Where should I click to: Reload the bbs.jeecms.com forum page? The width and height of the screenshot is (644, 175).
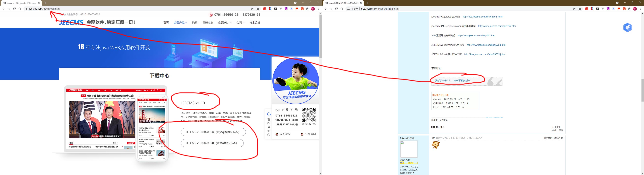pos(336,9)
